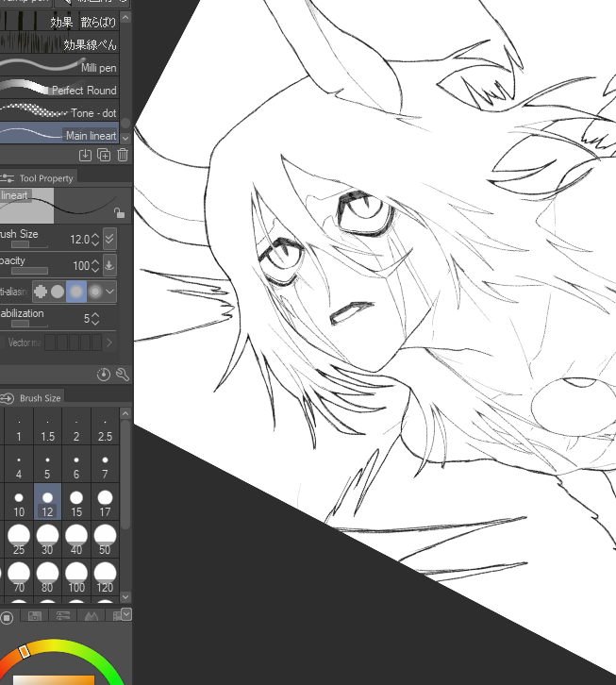Image resolution: width=616 pixels, height=685 pixels.
Task: Set brush size preset to 10
Action: 19,504
